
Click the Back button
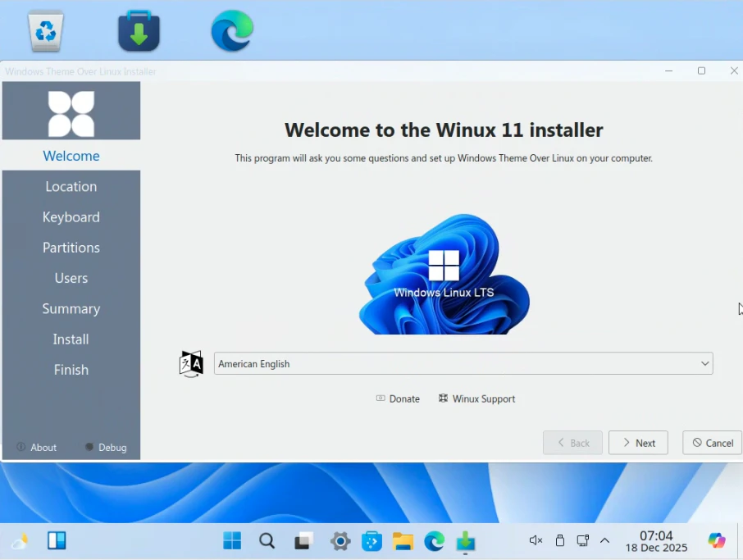(x=572, y=443)
